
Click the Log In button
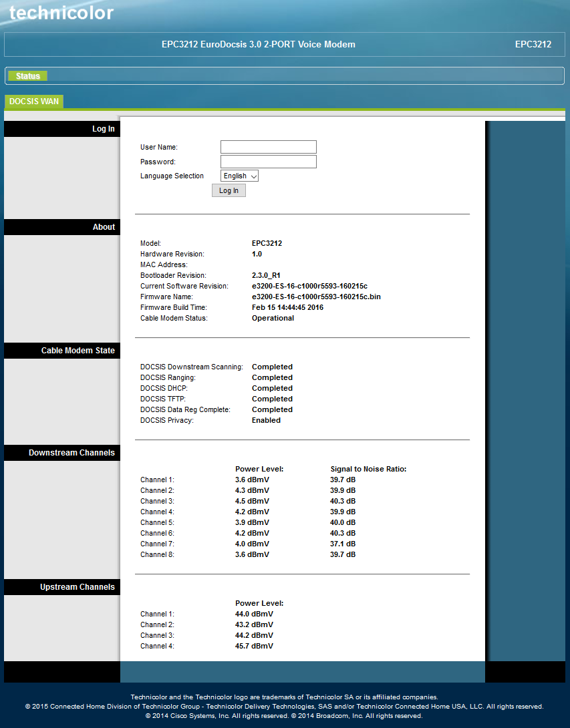[x=229, y=190]
